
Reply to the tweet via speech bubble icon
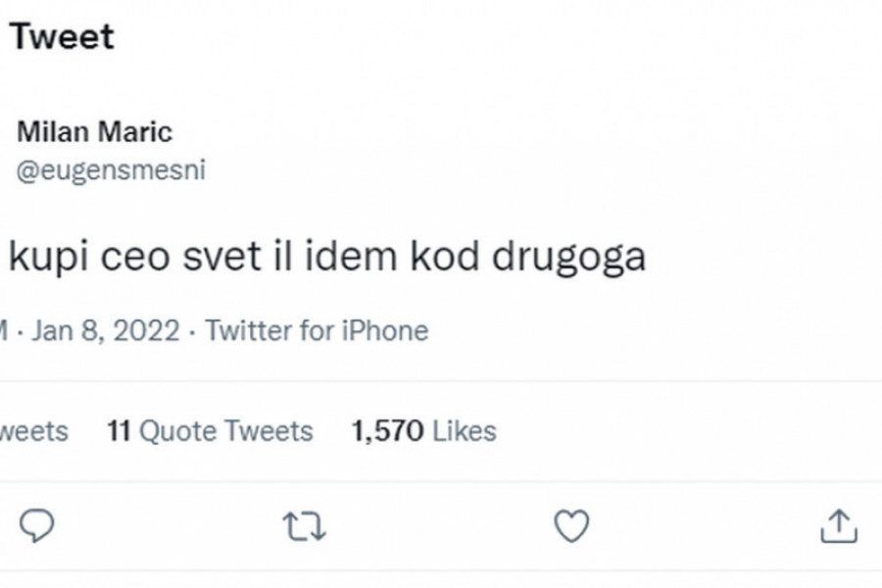(36, 526)
